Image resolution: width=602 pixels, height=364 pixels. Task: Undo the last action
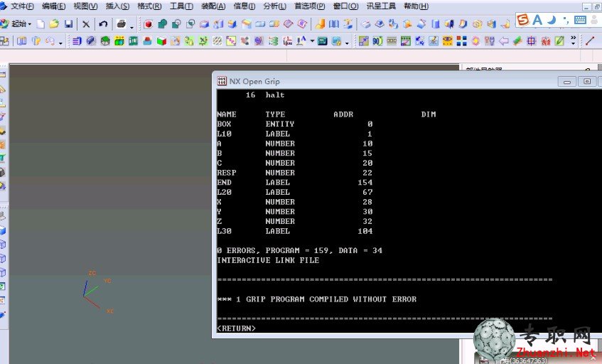tap(103, 23)
